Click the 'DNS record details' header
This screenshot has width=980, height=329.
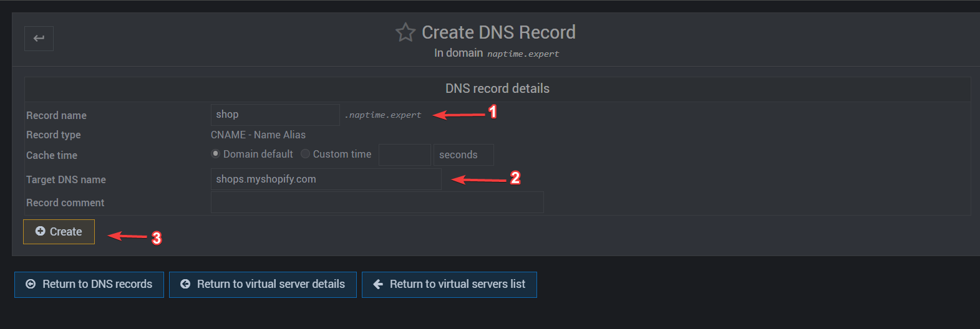point(497,88)
